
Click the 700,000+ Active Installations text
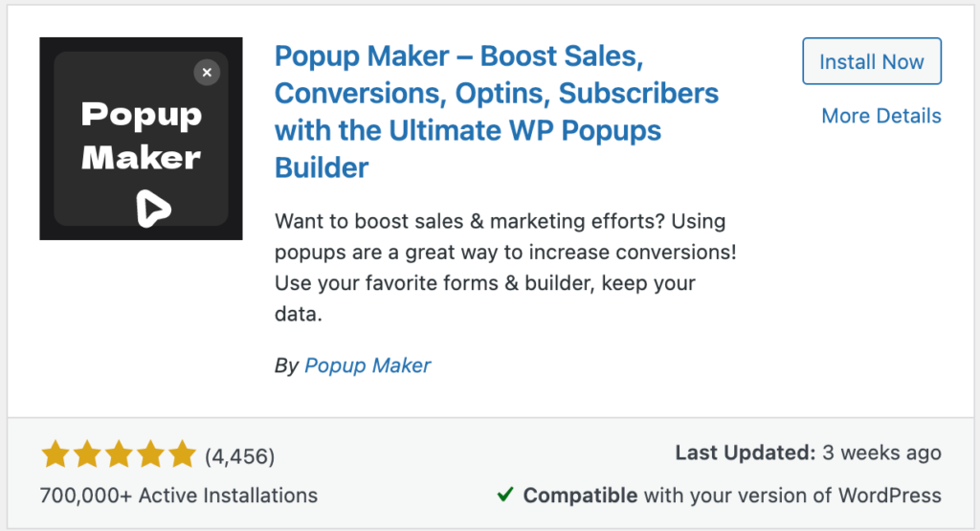(179, 496)
